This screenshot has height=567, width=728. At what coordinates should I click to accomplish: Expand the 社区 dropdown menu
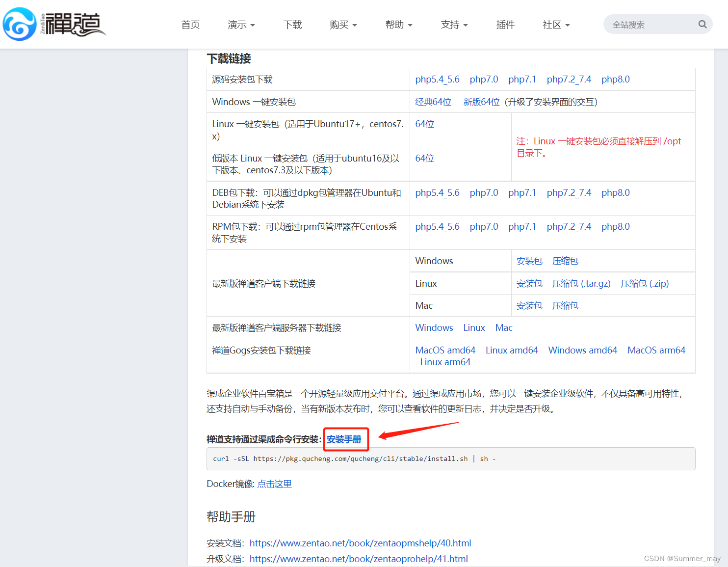coord(556,25)
